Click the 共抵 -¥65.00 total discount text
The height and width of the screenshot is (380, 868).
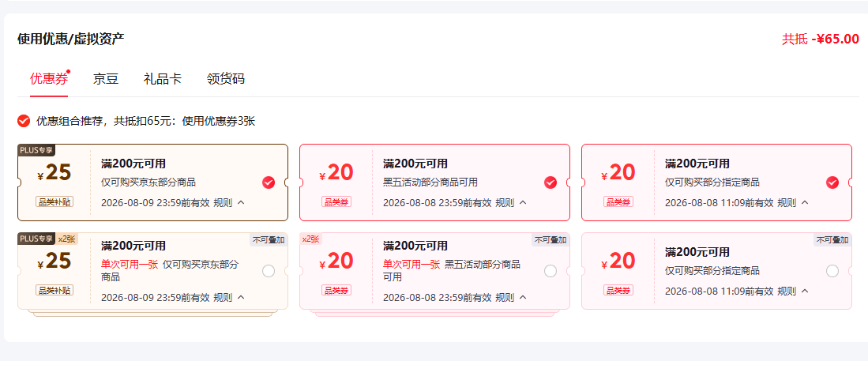tap(821, 39)
